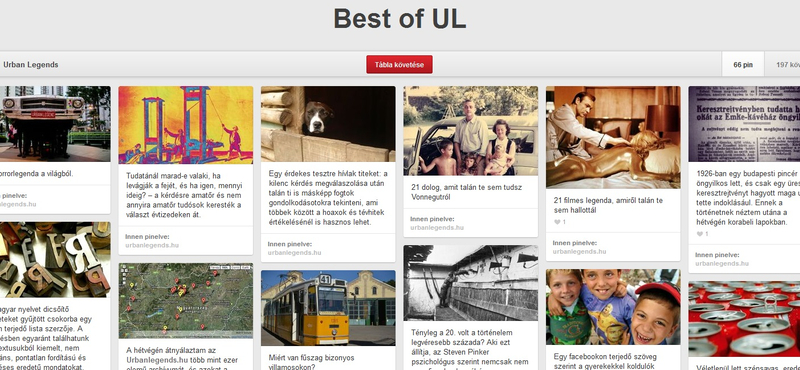800x370 pixels.
Task: Open the 66 pin tab
Action: tap(743, 64)
